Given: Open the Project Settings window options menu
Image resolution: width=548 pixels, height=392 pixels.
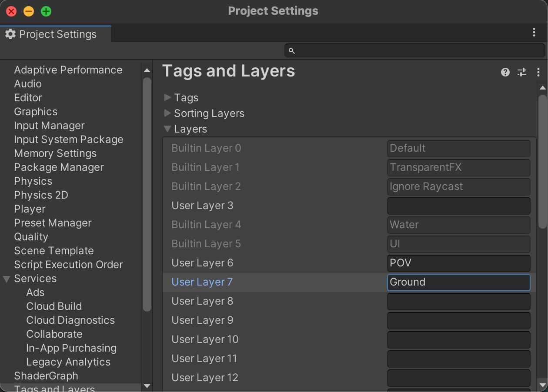Looking at the screenshot, I should pyautogui.click(x=534, y=32).
